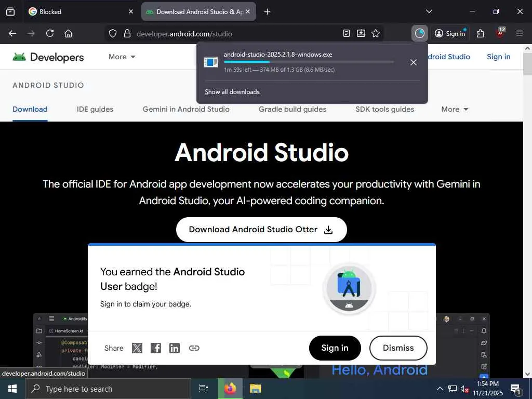Open the notification center icon
532x399 pixels.
coord(516,389)
